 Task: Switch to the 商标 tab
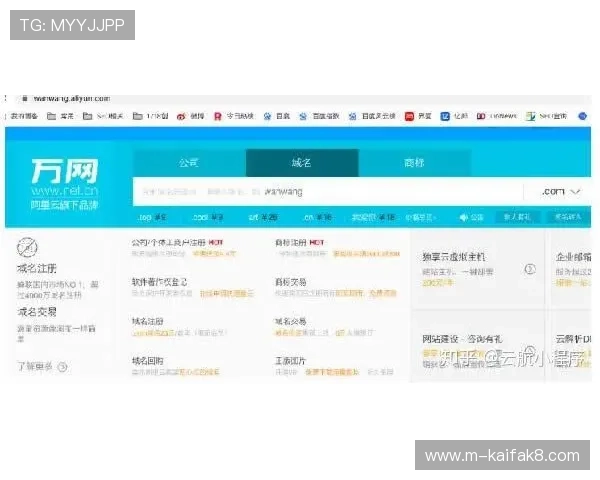pos(414,163)
